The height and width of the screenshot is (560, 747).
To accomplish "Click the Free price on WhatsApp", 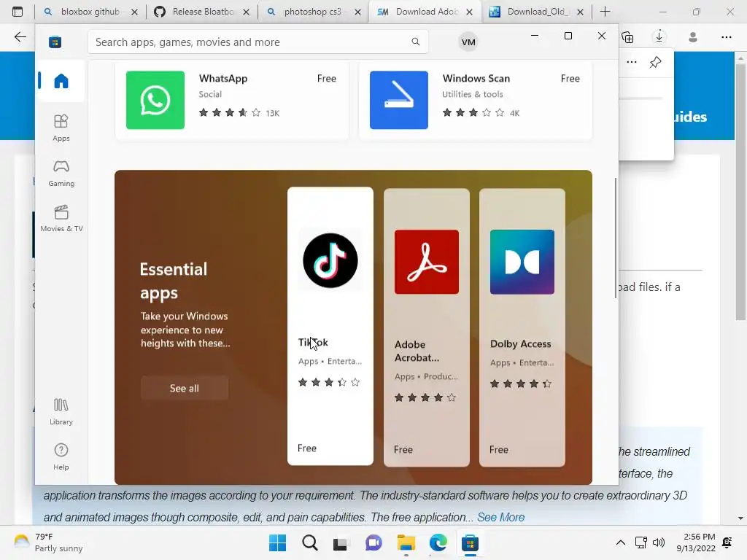I will click(326, 79).
